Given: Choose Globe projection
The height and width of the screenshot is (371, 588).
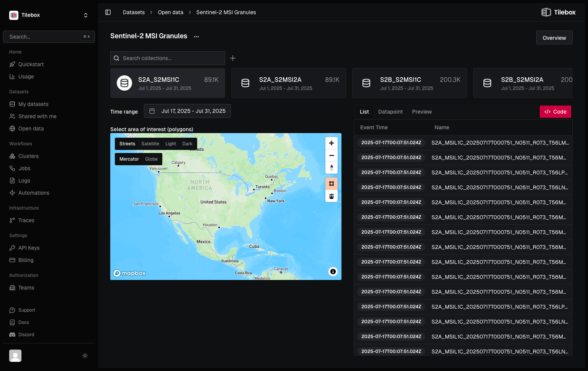Looking at the screenshot, I should [151, 159].
